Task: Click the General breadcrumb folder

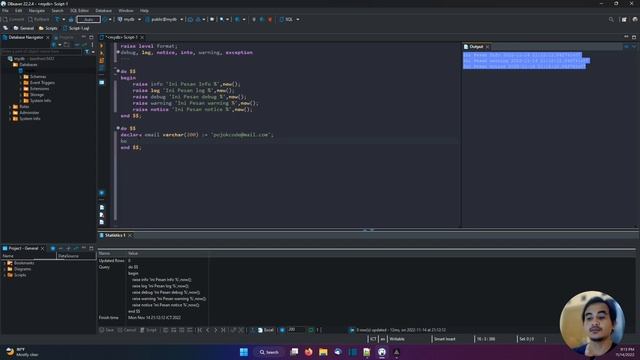Action: [24, 28]
